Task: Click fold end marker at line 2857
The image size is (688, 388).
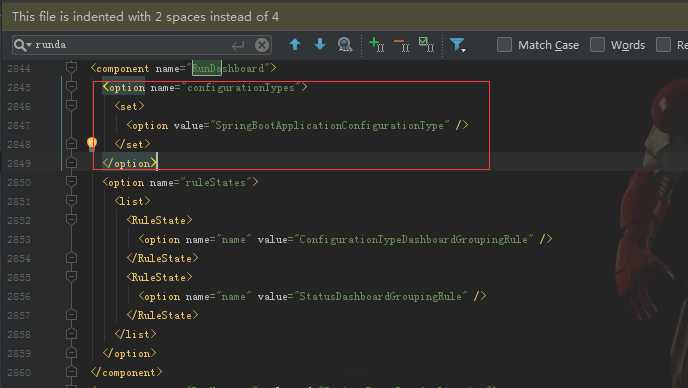Action: pyautogui.click(x=71, y=315)
